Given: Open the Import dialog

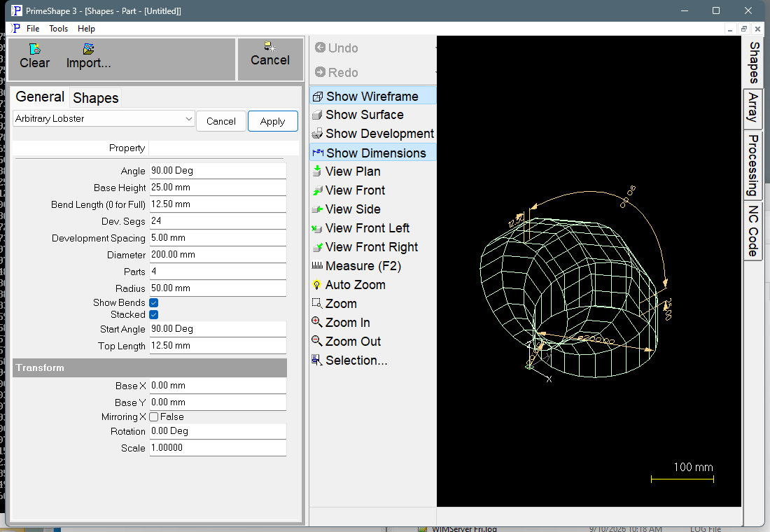Looking at the screenshot, I should click(88, 57).
